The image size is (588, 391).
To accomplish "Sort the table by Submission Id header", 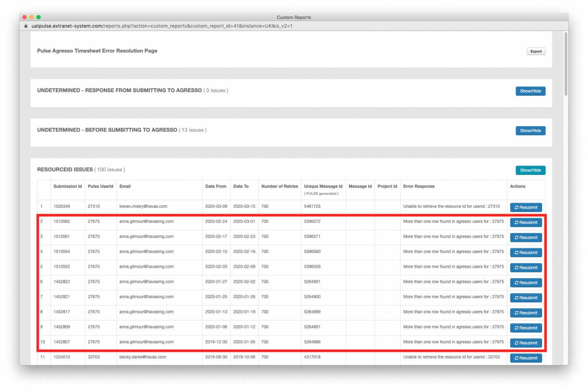I will click(68, 186).
